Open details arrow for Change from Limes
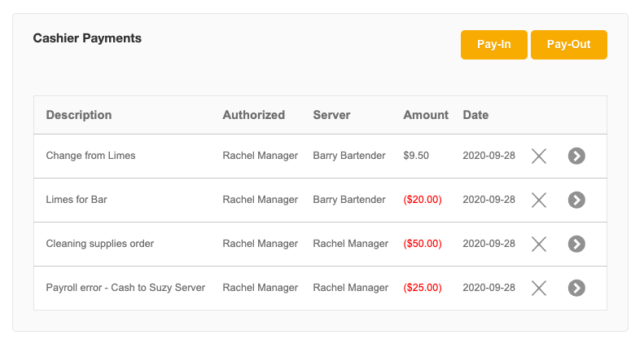644x344 pixels. (576, 156)
